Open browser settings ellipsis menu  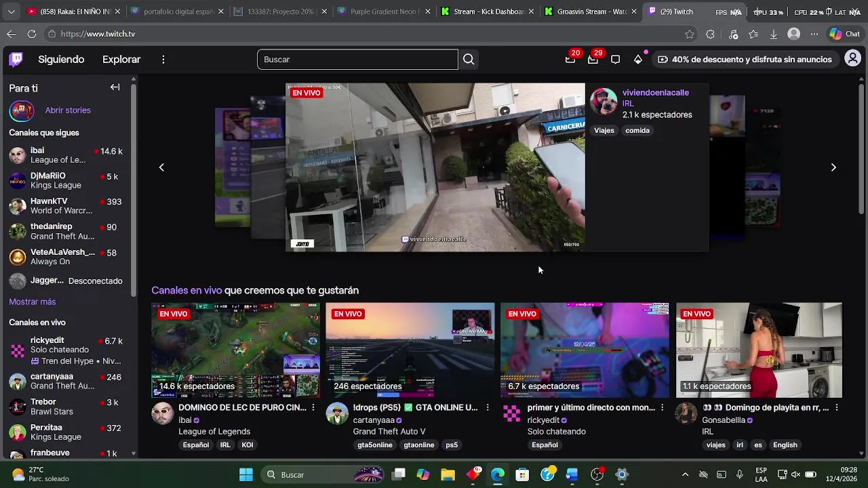click(x=814, y=34)
